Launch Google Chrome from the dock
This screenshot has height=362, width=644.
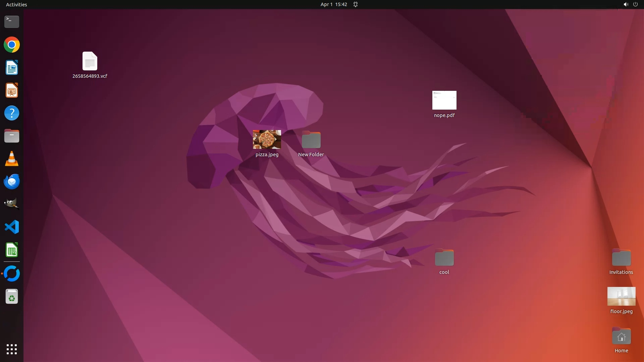tap(12, 45)
